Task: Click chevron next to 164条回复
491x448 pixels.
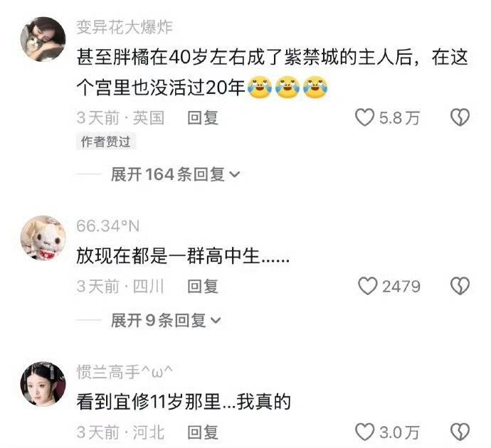Action: 235,174
